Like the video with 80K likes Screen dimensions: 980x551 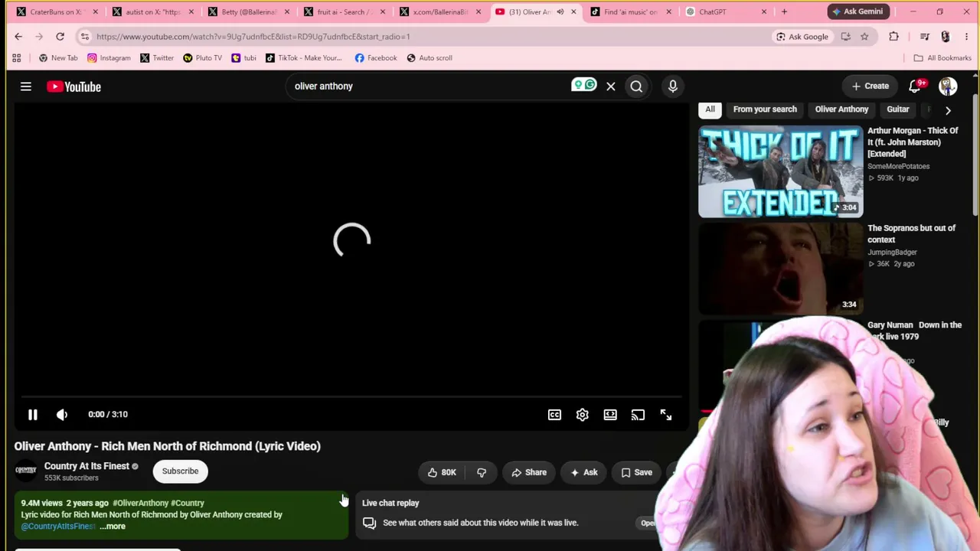[x=441, y=472]
